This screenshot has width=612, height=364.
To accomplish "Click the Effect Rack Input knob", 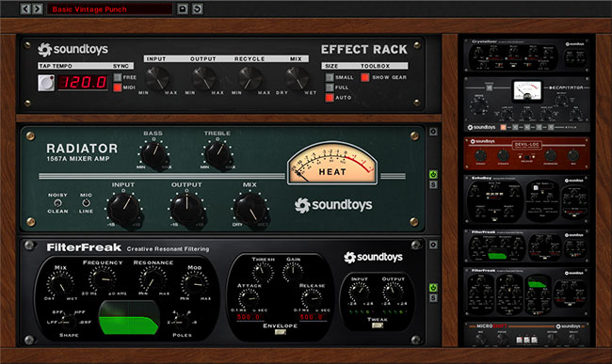I will point(157,78).
